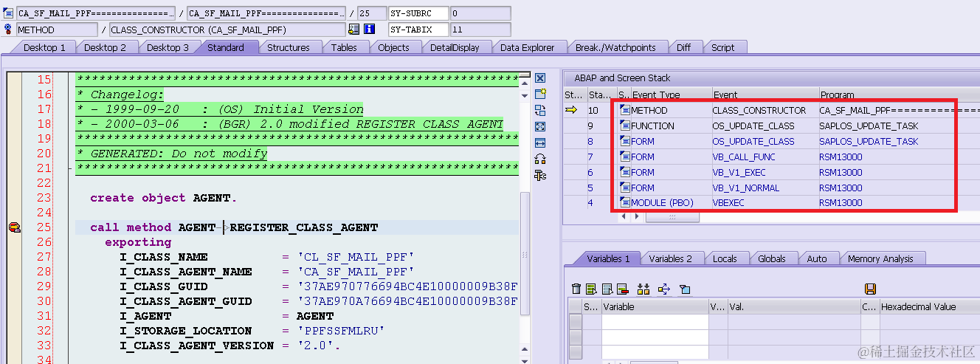Image resolution: width=980 pixels, height=364 pixels.
Task: Open the Memory Analysis tab
Action: [x=880, y=258]
